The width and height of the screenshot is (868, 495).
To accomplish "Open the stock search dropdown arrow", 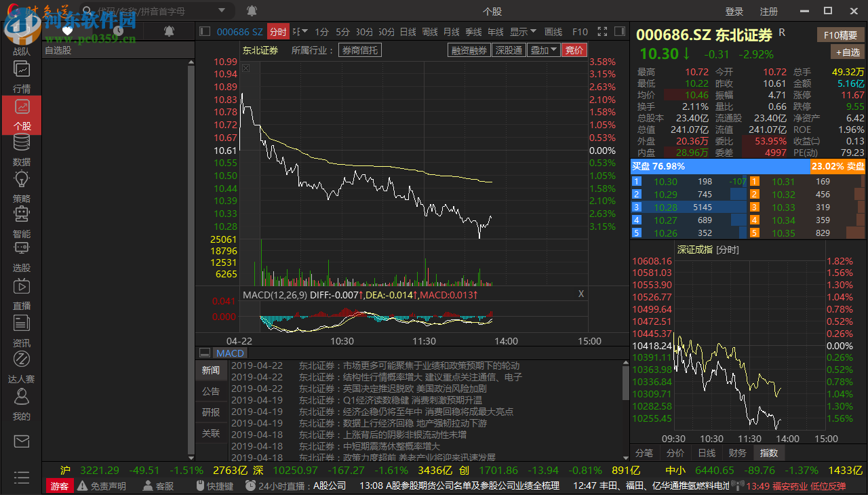I will pos(221,10).
